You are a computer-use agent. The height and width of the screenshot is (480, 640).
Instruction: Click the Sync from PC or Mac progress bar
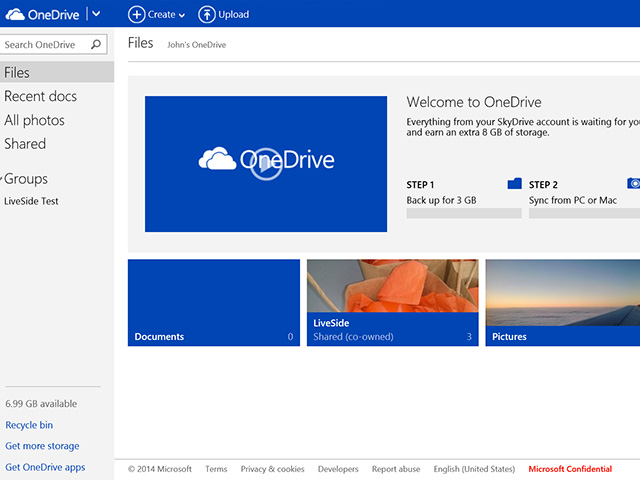(x=584, y=213)
